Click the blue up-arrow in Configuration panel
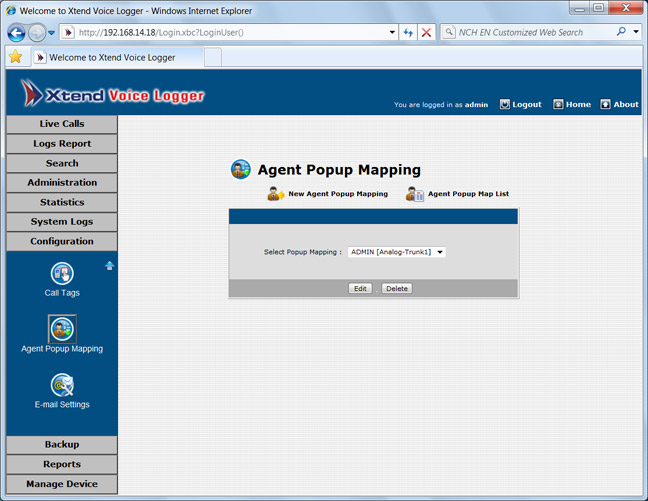The height and width of the screenshot is (501, 648). 110,265
